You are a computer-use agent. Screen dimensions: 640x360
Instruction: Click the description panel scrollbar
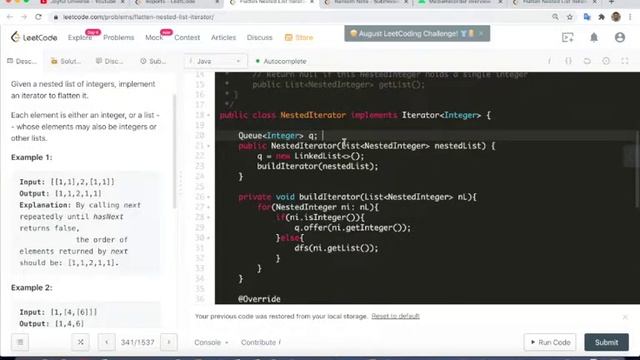[x=174, y=151]
